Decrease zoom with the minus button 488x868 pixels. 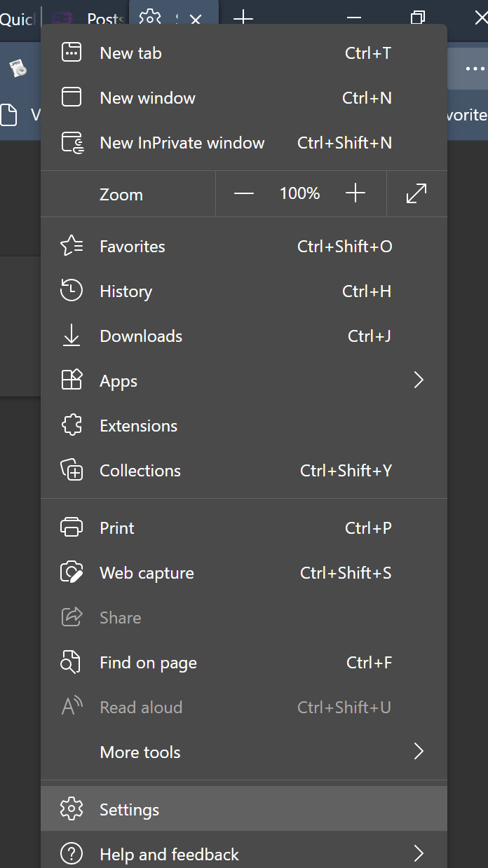(x=243, y=193)
